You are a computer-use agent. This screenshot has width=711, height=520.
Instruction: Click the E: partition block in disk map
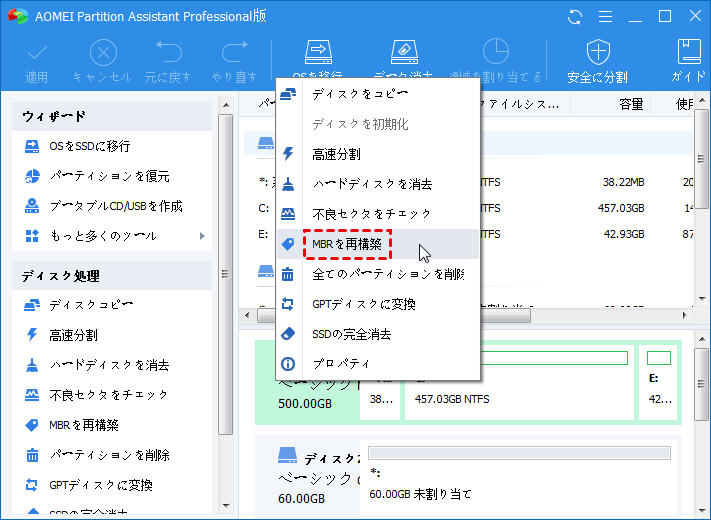[x=659, y=384]
